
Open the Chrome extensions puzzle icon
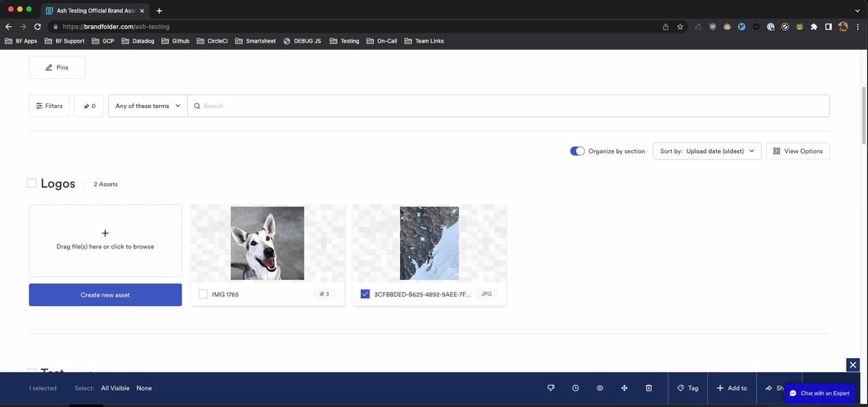(814, 26)
